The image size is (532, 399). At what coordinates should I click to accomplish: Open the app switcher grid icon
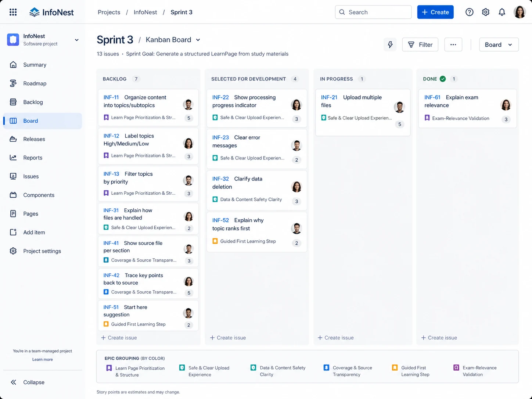tap(13, 12)
